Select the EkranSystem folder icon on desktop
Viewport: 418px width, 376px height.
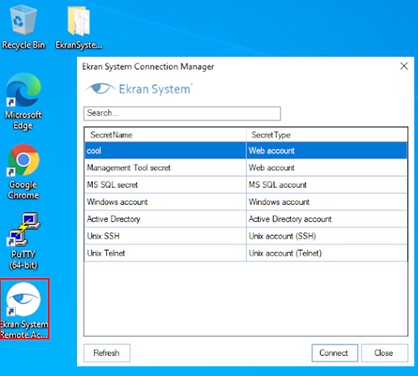tap(79, 27)
